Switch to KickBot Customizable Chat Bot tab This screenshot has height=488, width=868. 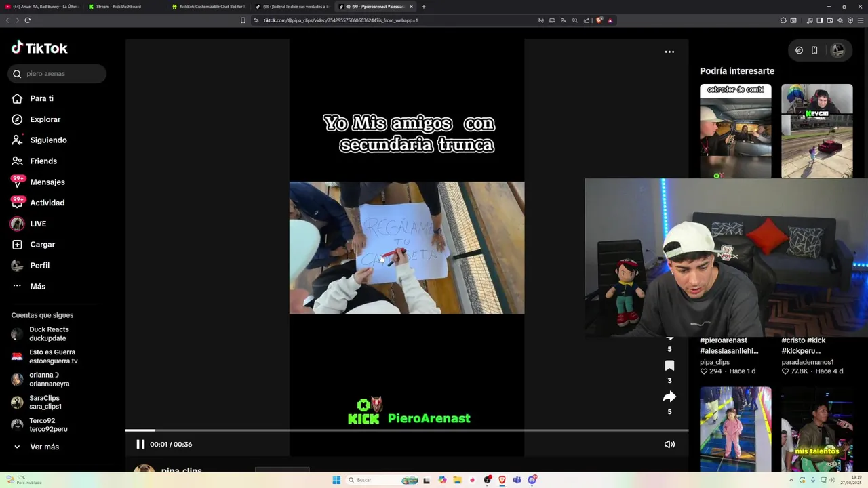[208, 7]
